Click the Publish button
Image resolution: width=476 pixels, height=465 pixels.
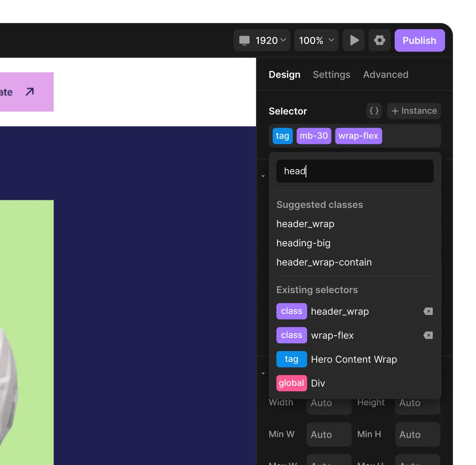pyautogui.click(x=420, y=40)
